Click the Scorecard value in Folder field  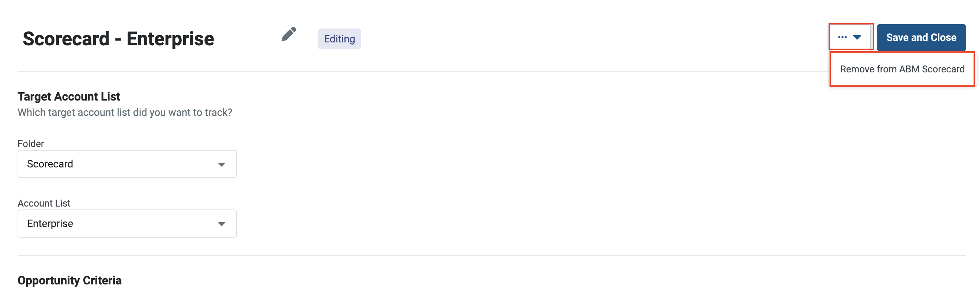(50, 164)
